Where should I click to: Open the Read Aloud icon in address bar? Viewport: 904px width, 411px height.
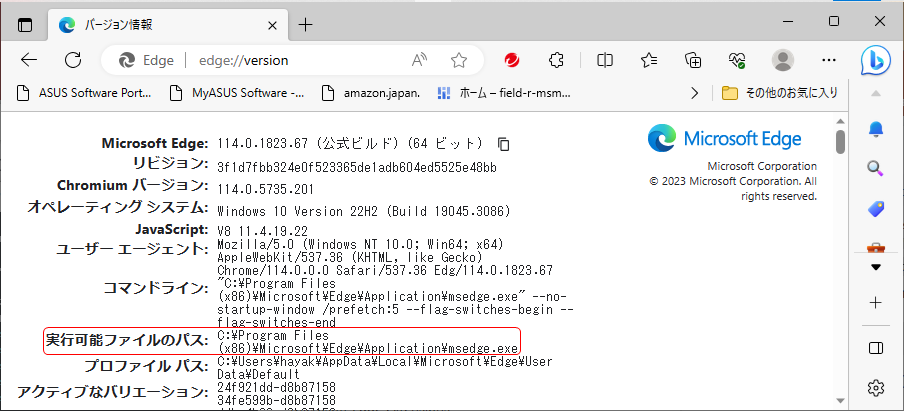421,60
